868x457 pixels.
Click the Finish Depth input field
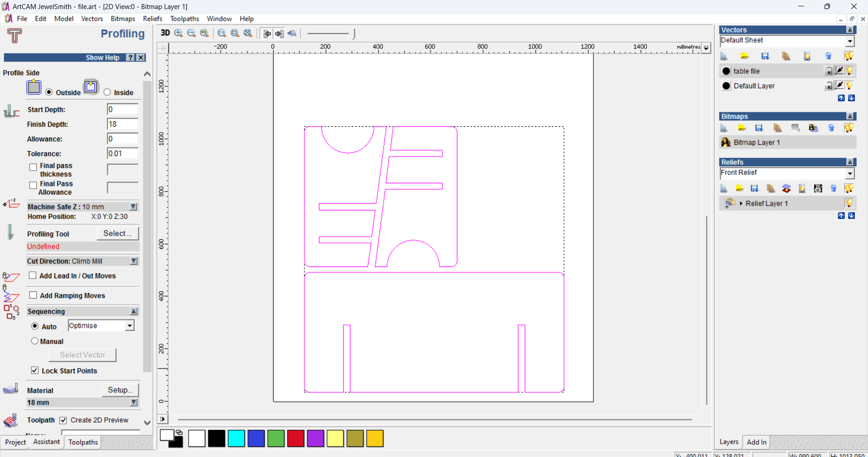[123, 124]
